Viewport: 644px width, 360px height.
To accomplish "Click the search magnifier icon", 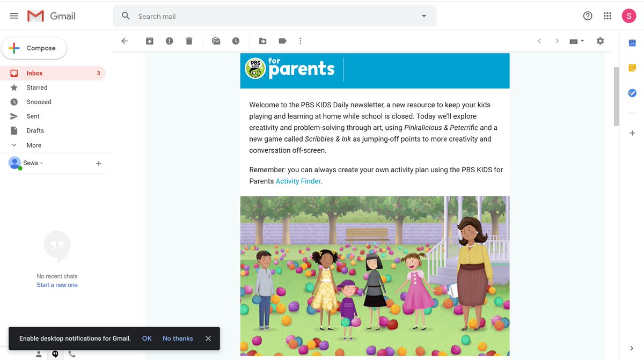I will (126, 16).
